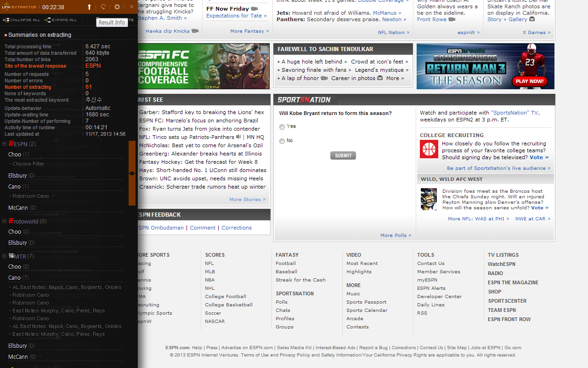Click basketball icon in College Recruiting

429,149
